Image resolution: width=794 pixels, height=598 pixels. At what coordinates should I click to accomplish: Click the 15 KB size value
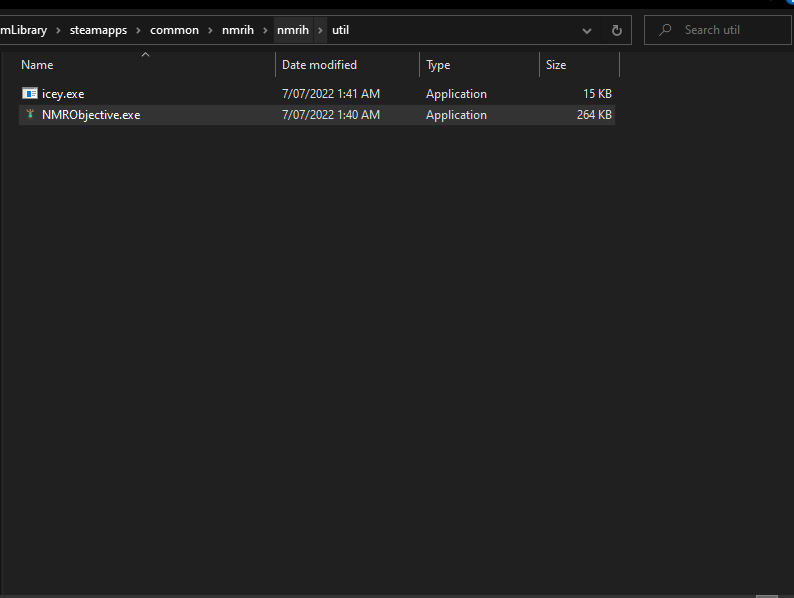597,94
